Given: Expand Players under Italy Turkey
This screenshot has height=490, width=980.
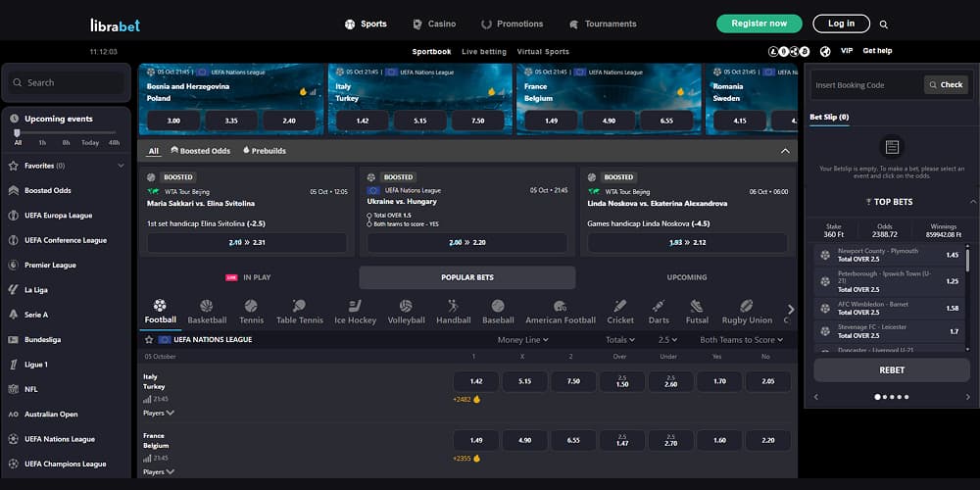Looking at the screenshot, I should [159, 414].
